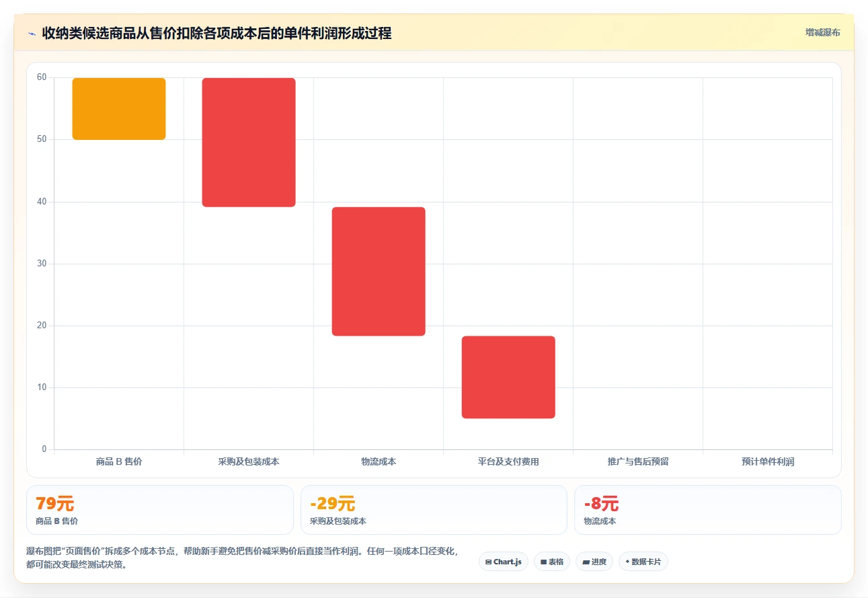868x598 pixels.
Task: Click the 预计单件利润 axis label
Action: tap(768, 462)
